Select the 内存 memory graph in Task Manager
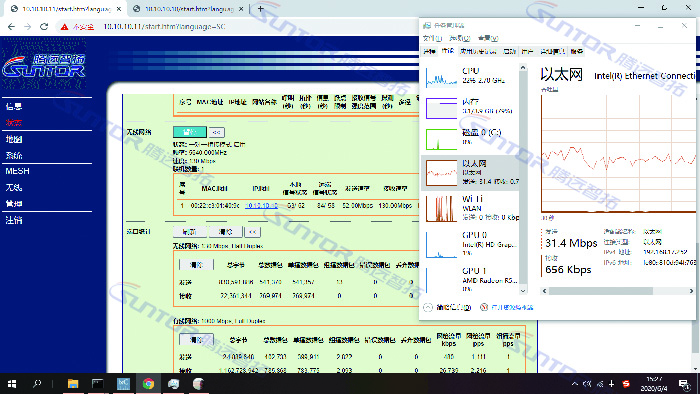 pyautogui.click(x=471, y=107)
